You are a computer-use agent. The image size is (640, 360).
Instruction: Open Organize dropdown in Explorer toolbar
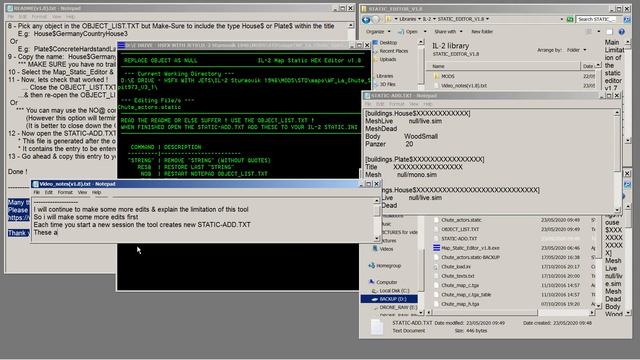378,31
